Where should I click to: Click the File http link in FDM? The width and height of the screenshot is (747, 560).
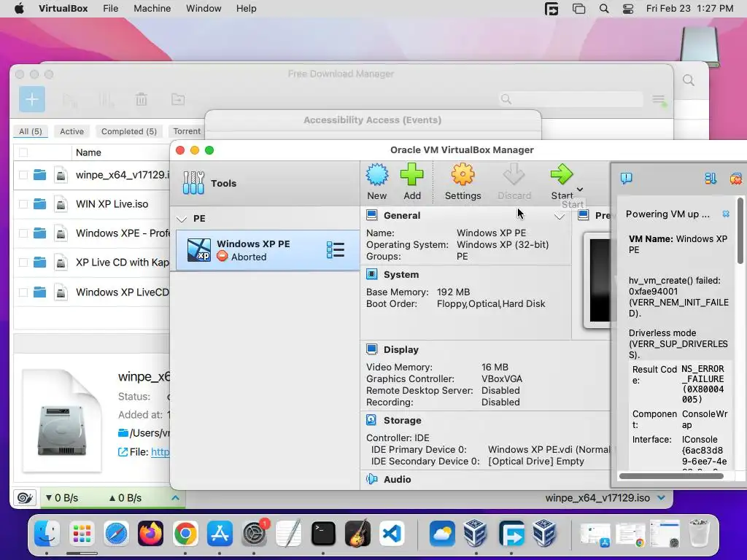[160, 452]
